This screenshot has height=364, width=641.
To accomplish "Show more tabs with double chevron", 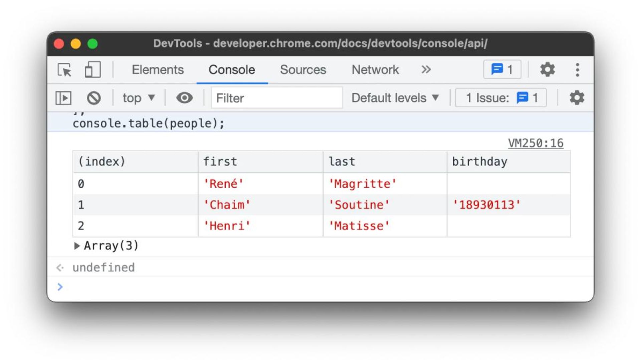I will click(x=426, y=70).
